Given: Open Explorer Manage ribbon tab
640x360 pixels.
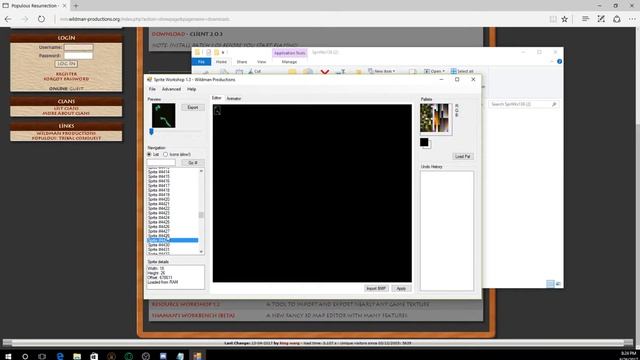Looking at the screenshot, I should pyautogui.click(x=289, y=62).
